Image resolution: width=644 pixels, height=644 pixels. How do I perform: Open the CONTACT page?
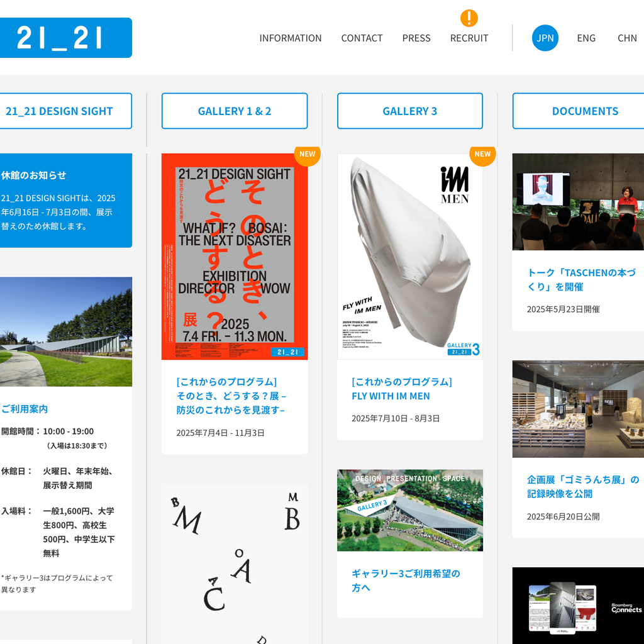click(x=362, y=38)
